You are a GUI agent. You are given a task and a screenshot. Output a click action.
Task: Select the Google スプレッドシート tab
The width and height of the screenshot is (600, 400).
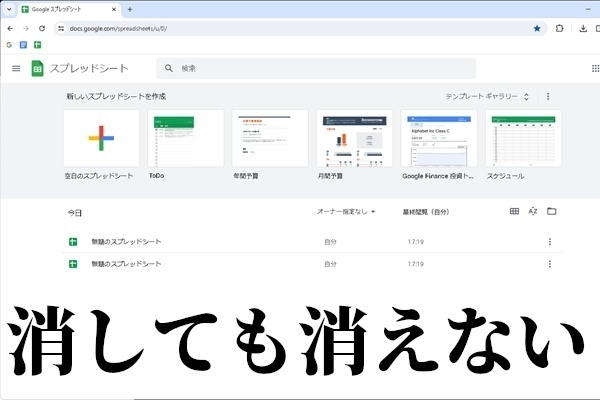pyautogui.click(x=70, y=9)
